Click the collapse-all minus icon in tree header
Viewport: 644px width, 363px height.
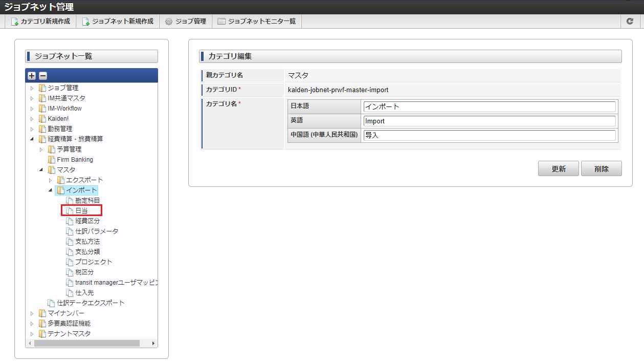pos(43,76)
